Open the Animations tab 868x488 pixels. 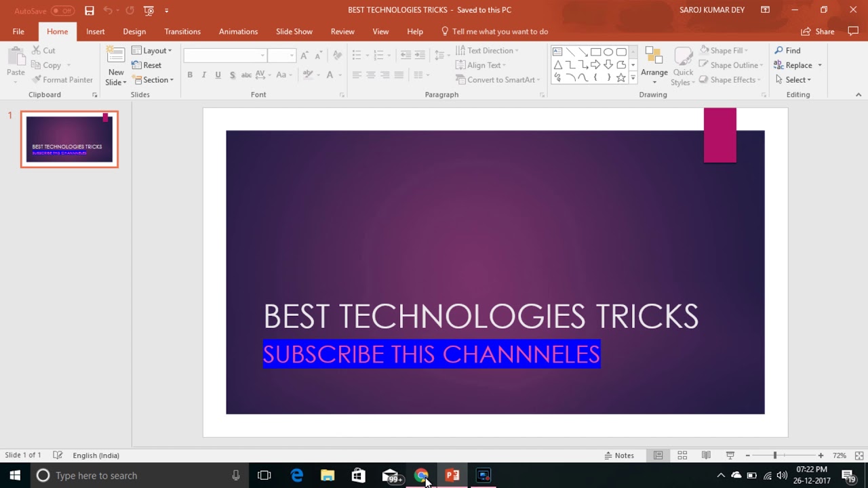(x=238, y=31)
